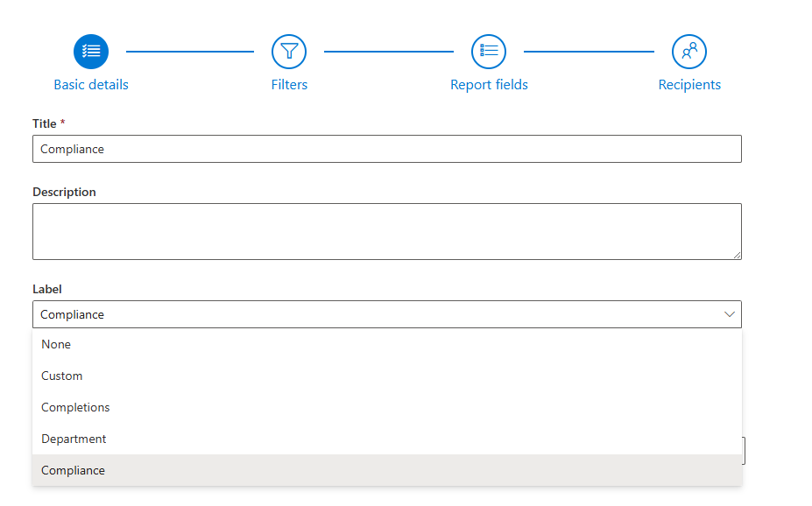Viewport: 812px width, 506px height.
Task: Grab the Description box resize handle
Action: click(737, 255)
